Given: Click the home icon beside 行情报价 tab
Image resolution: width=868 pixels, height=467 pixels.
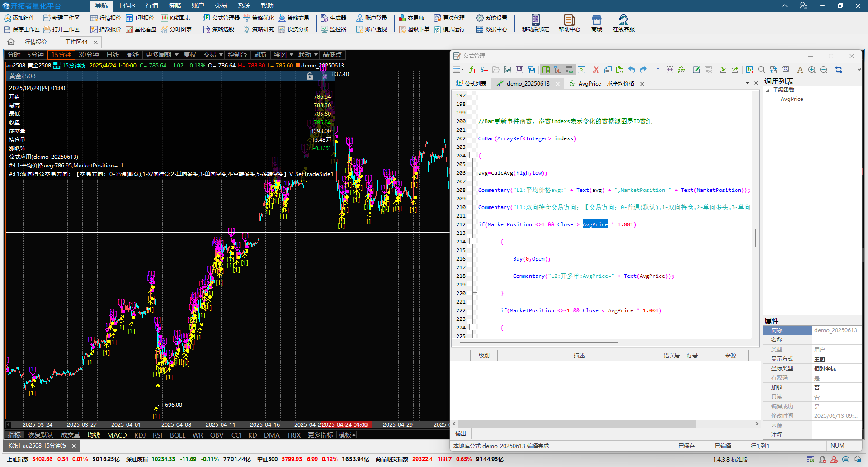Looking at the screenshot, I should (x=11, y=42).
